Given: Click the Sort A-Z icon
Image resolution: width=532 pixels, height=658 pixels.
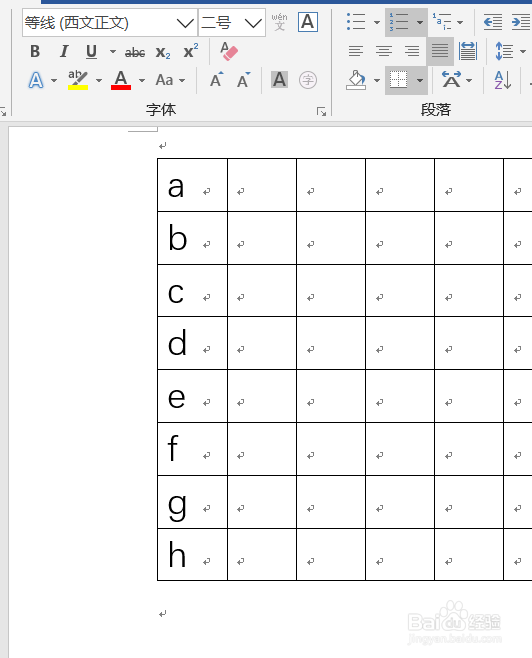Looking at the screenshot, I should click(x=503, y=80).
